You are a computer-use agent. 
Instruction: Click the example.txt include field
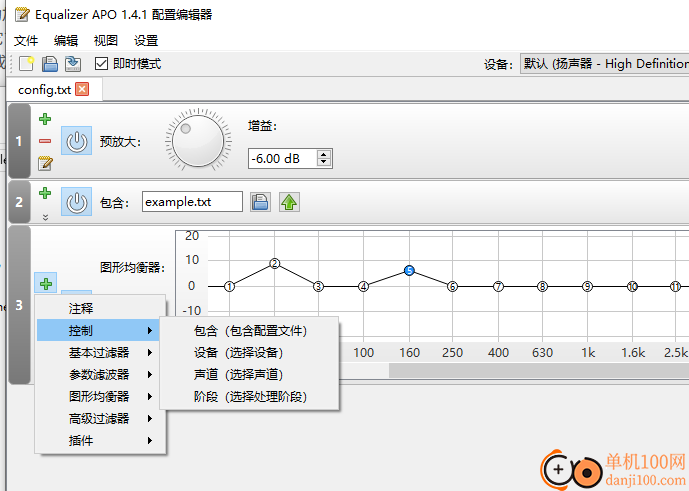tap(192, 202)
